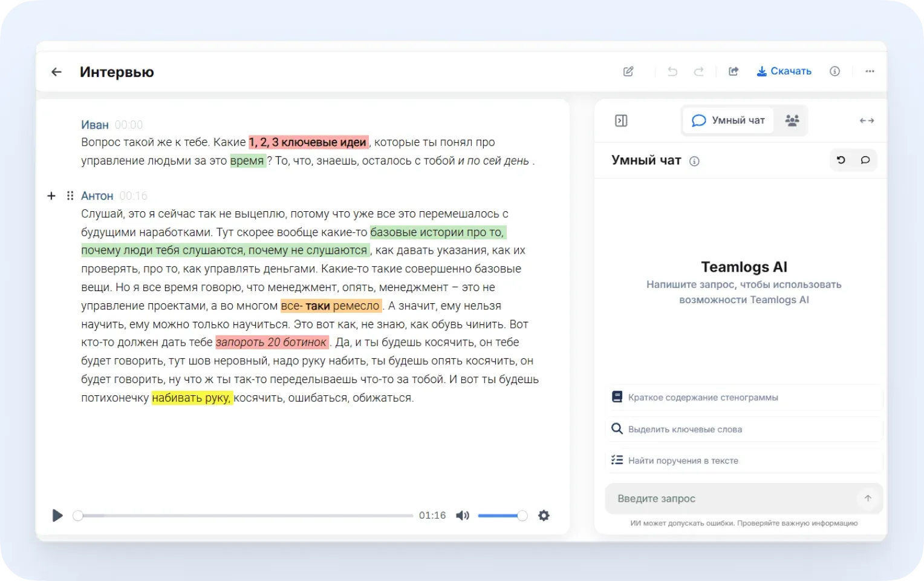Screen dimensions: 924x581
Task: Open player settings gear
Action: click(x=544, y=516)
